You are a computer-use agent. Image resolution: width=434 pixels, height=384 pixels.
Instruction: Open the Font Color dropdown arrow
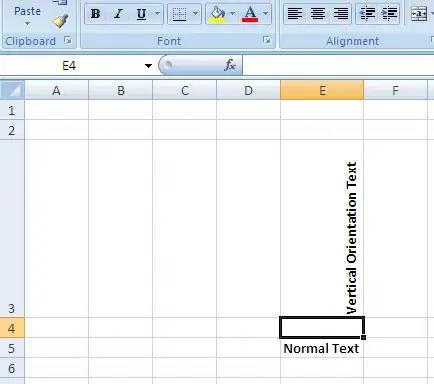pos(266,14)
